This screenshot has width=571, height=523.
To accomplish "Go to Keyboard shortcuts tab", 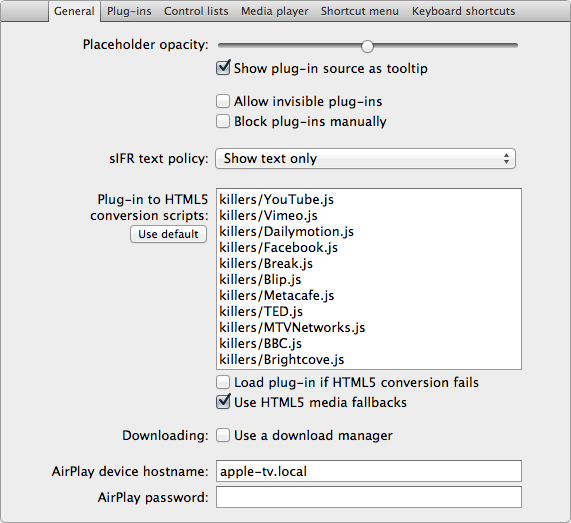I will [464, 11].
